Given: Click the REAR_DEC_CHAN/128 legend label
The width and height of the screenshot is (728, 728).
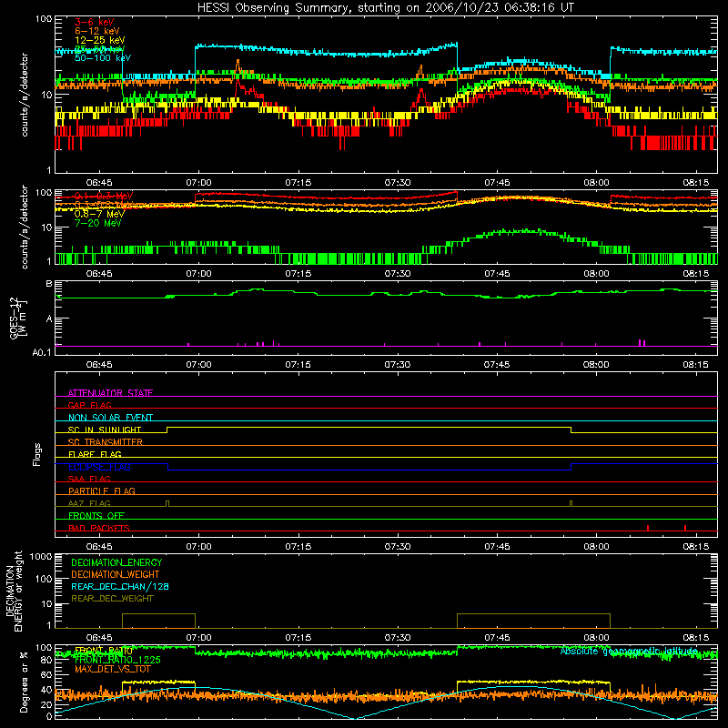Looking at the screenshot, I should click(120, 586).
